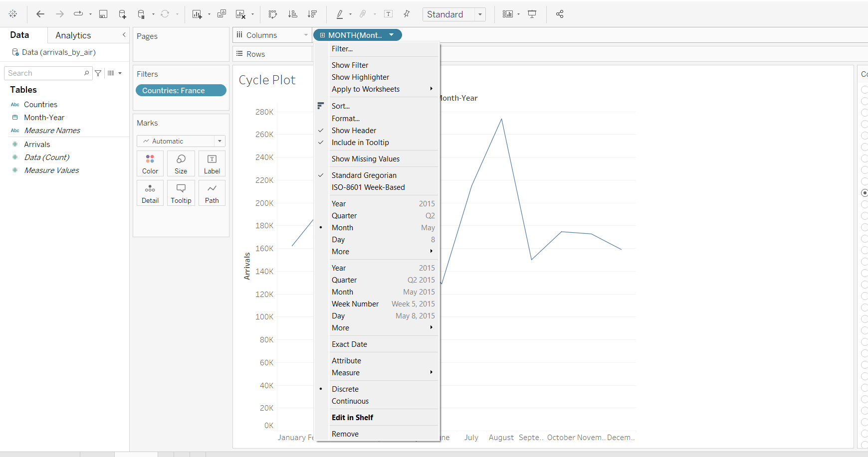Click the Save icon in toolbar
Image resolution: width=868 pixels, height=457 pixels.
[x=103, y=14]
